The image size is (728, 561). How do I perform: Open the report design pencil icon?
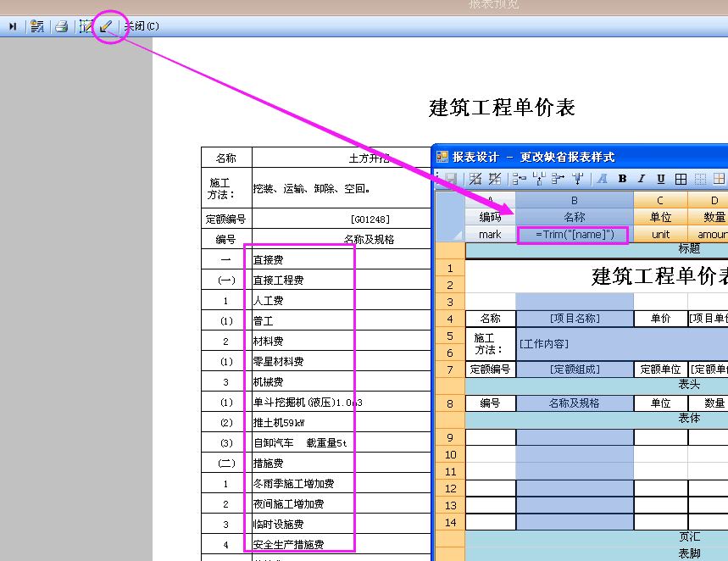coord(106,26)
